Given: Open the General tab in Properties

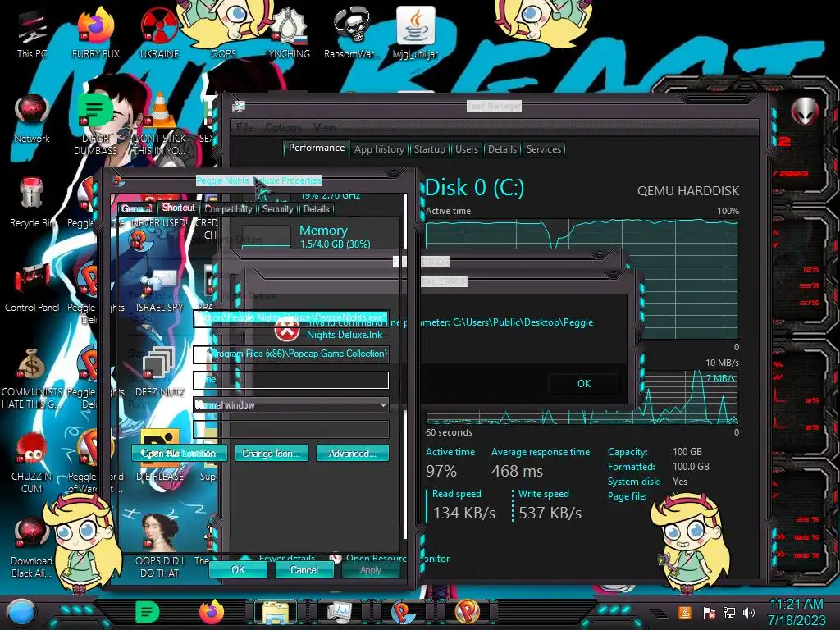Looking at the screenshot, I should (137, 209).
